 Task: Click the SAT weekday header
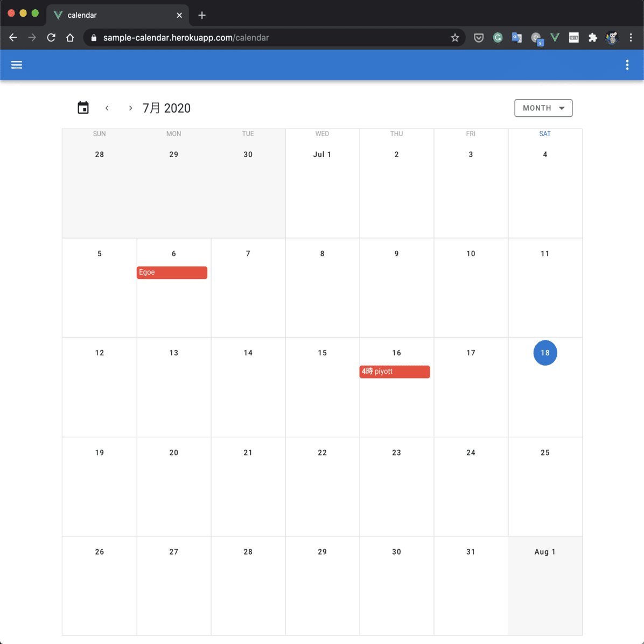pos(544,134)
